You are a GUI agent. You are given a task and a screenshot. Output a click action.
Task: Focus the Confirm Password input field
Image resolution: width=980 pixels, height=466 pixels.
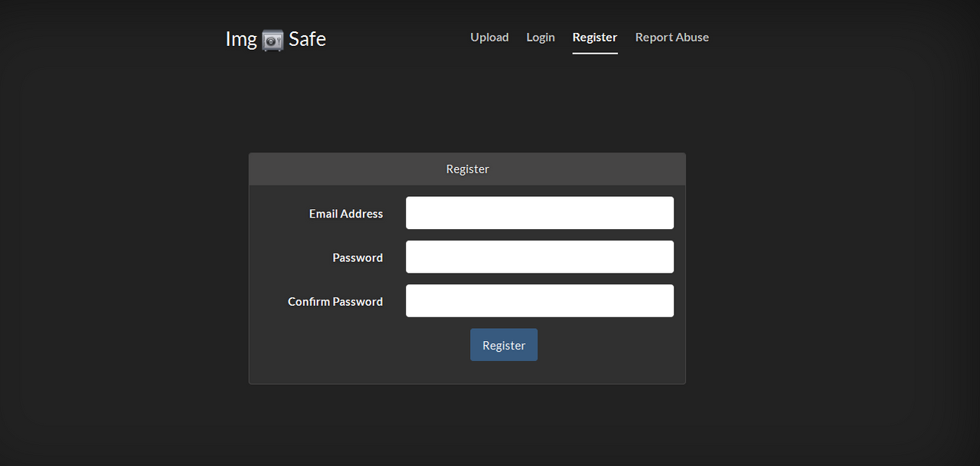(x=540, y=300)
